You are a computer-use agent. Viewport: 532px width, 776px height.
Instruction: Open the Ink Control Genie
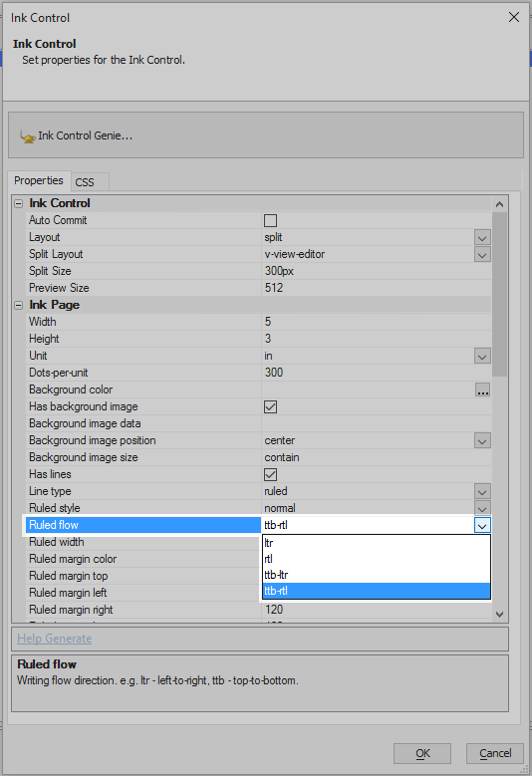pos(76,135)
